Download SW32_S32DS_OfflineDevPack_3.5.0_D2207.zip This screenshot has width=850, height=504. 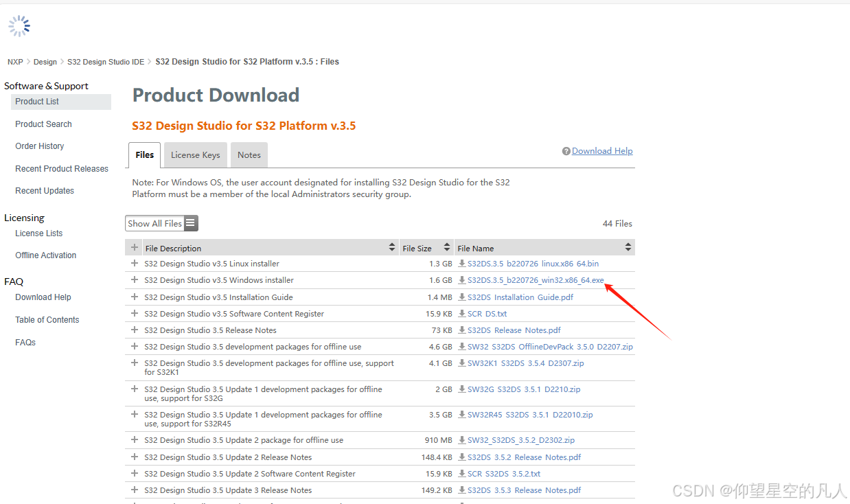[550, 347]
